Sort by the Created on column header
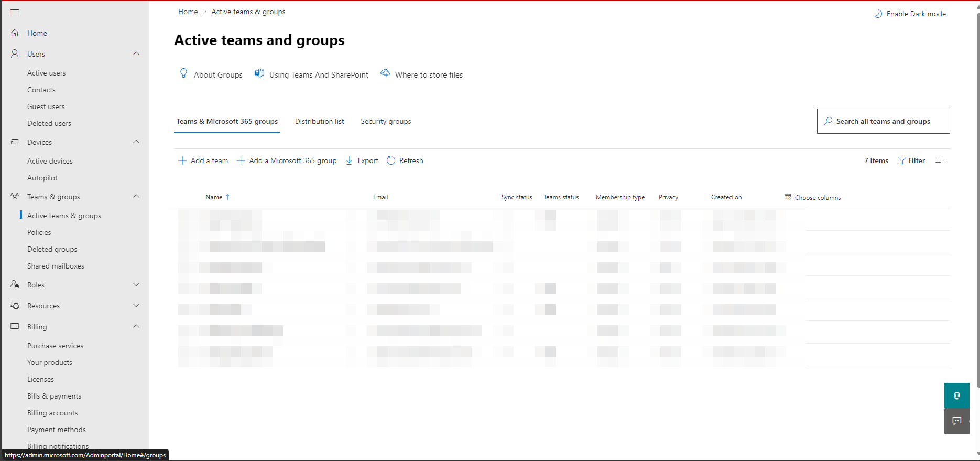980x461 pixels. coord(726,197)
